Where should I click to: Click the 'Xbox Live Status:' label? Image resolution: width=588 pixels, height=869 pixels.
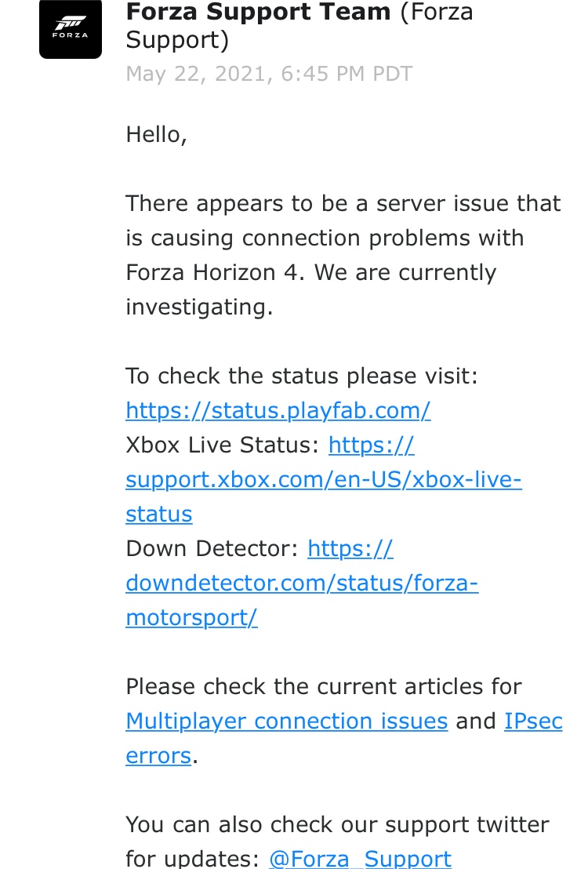(x=222, y=445)
